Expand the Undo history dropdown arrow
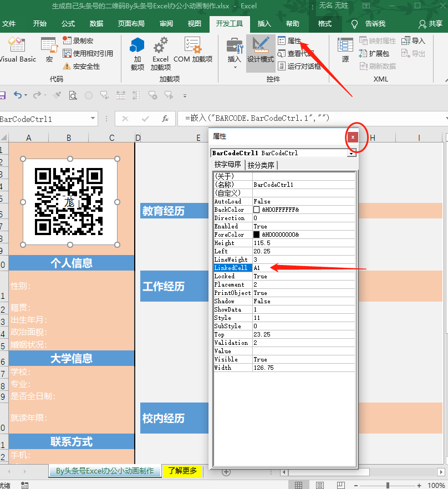This screenshot has width=448, height=489. tap(26, 95)
